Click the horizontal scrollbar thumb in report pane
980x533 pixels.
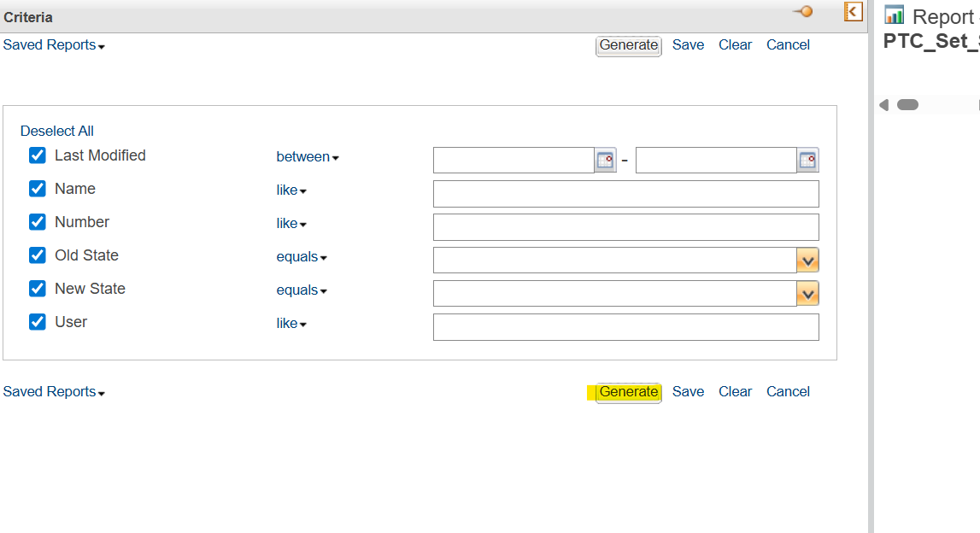click(908, 104)
